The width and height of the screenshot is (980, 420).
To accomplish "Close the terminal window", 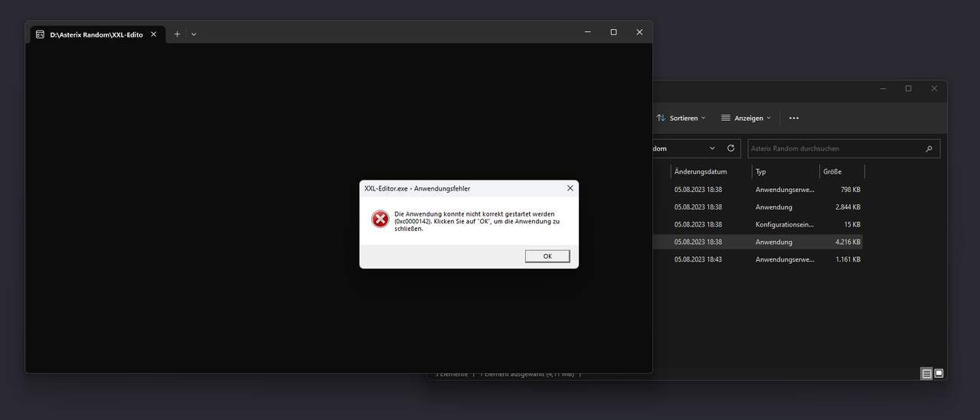I will 639,32.
